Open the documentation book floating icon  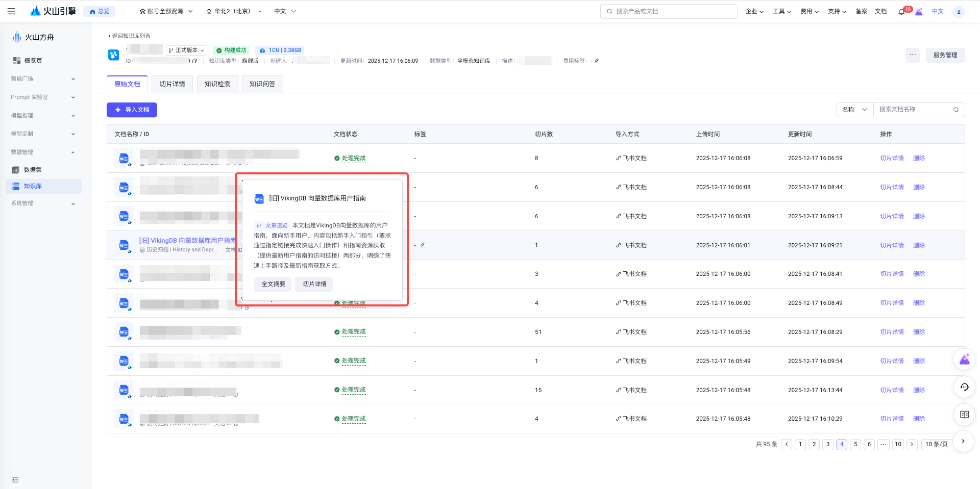964,415
